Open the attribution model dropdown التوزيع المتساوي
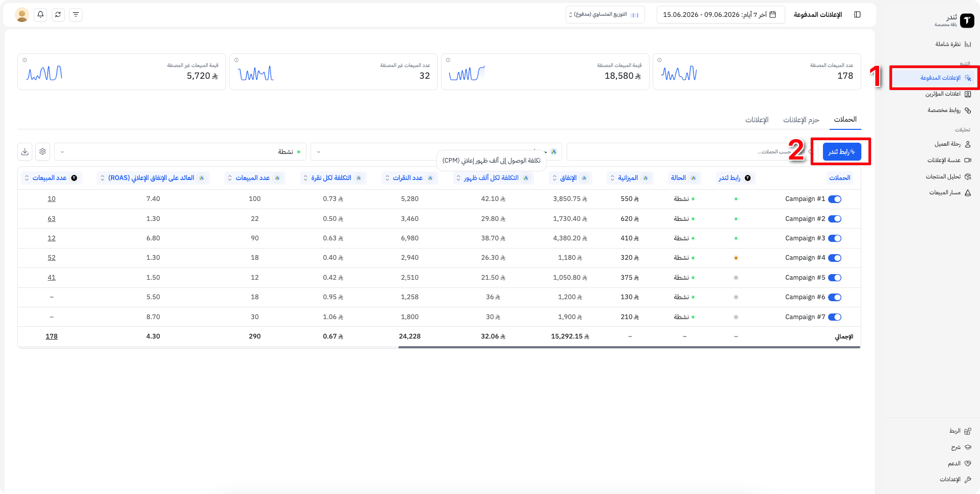Screen dimensions: 980x494 coord(605,15)
